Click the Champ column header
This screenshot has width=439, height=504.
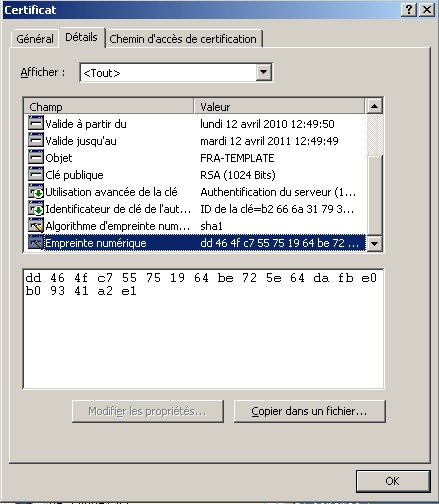(109, 107)
